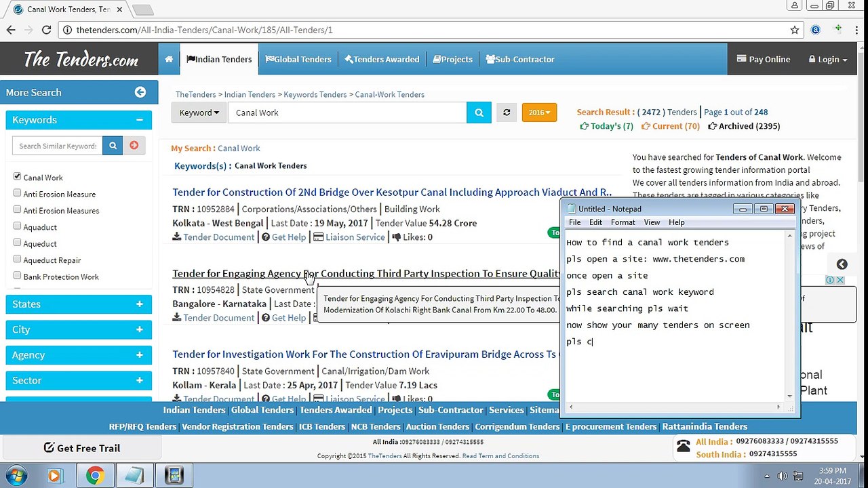This screenshot has height=488, width=868.
Task: Open the blue Chrome extension icon
Action: [x=816, y=30]
